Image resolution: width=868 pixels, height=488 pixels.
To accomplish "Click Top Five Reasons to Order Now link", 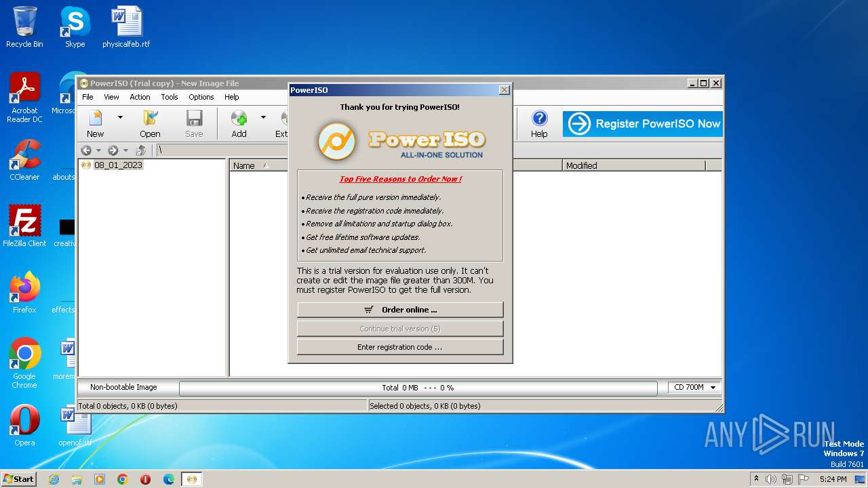I will [x=400, y=179].
